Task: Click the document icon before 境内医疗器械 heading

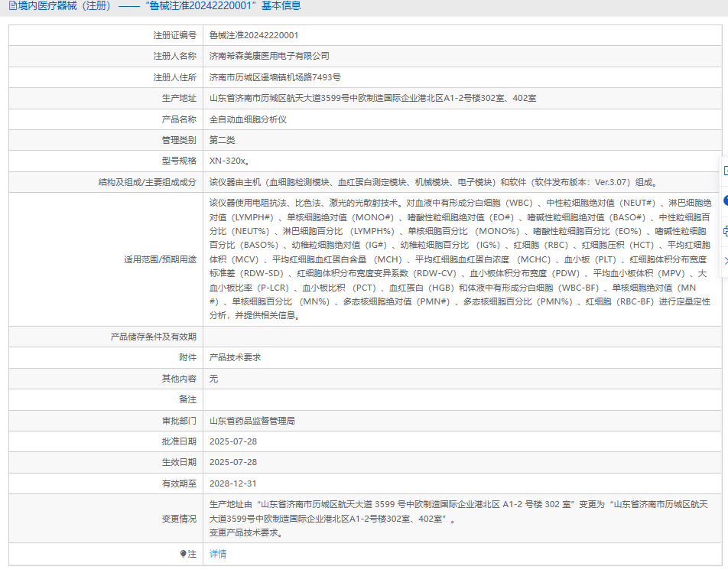Action: click(12, 6)
